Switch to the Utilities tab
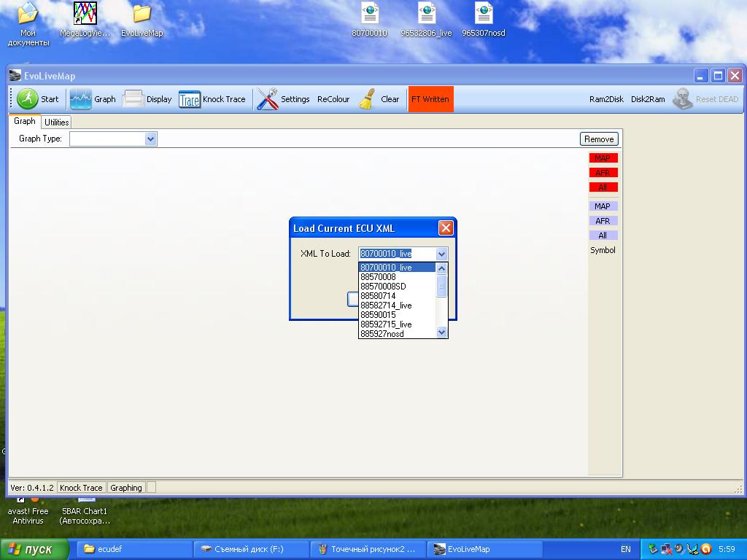 coord(57,122)
